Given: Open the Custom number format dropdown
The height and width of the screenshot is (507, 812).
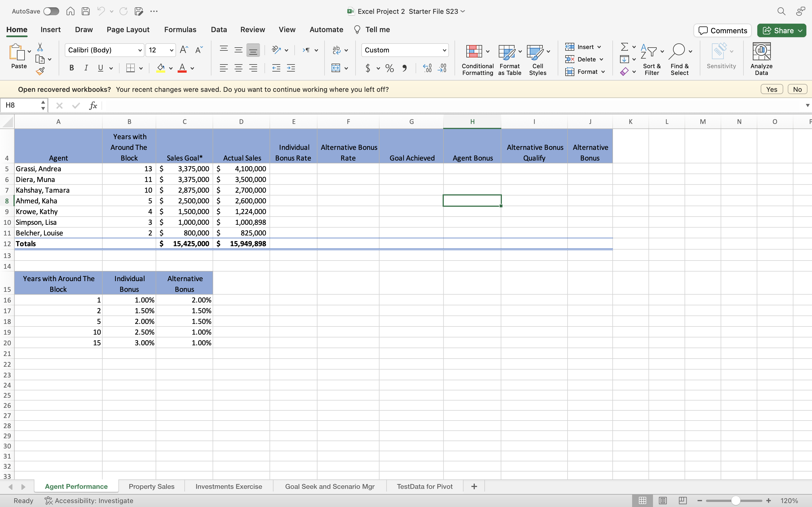Looking at the screenshot, I should (443, 50).
